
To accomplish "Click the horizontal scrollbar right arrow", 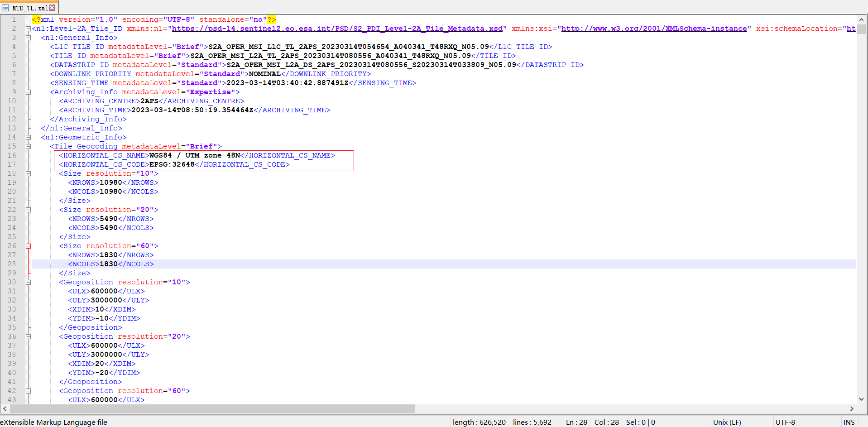I will click(x=852, y=408).
